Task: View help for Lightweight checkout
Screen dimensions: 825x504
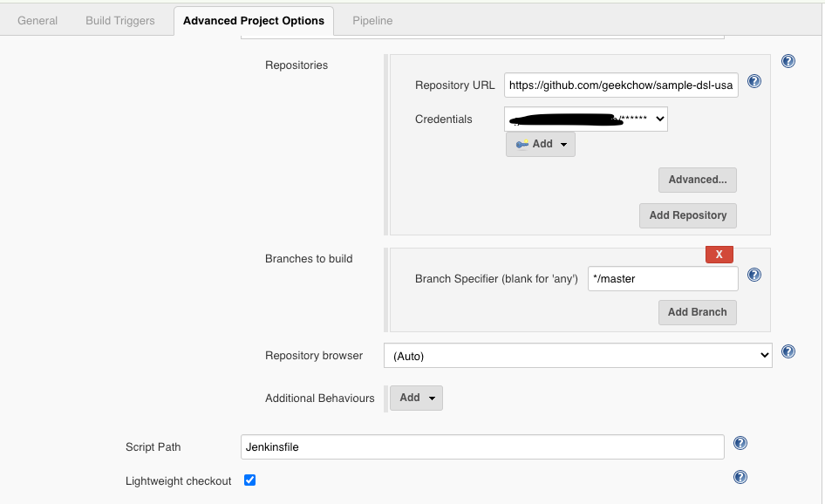Action: point(740,477)
